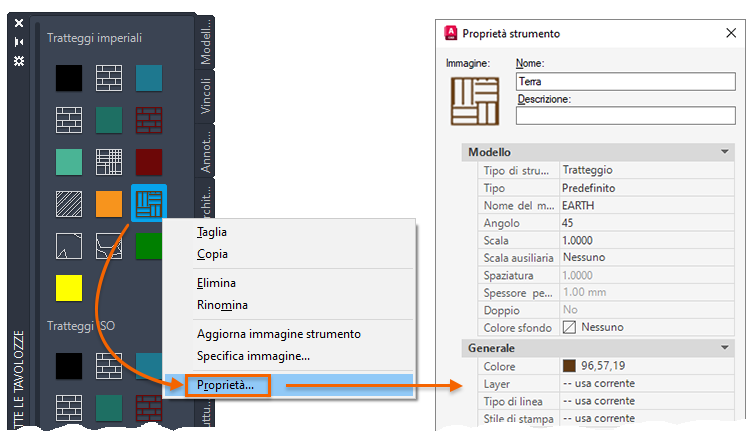This screenshot has height=447, width=746.
Task: Select the bright green solid hatch
Action: coord(149,246)
